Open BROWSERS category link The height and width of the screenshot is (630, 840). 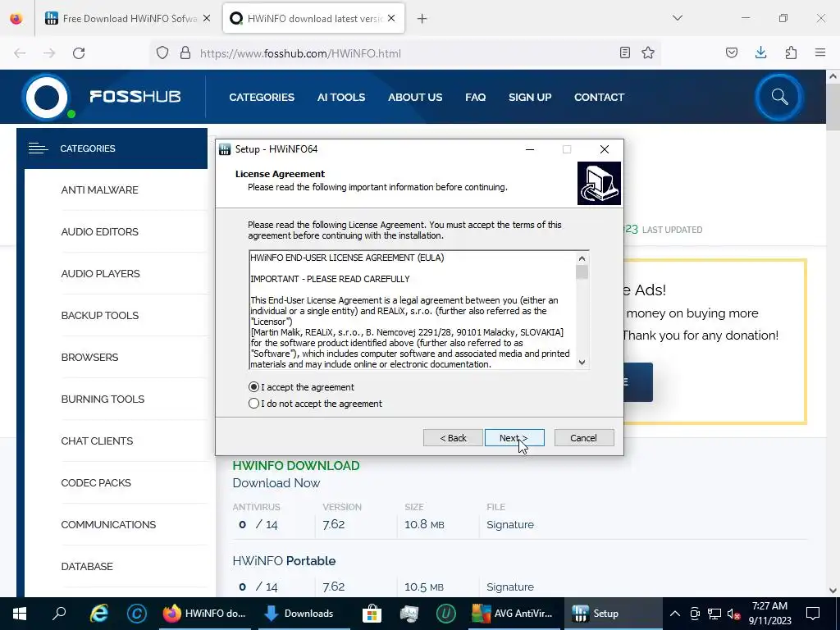(x=89, y=358)
